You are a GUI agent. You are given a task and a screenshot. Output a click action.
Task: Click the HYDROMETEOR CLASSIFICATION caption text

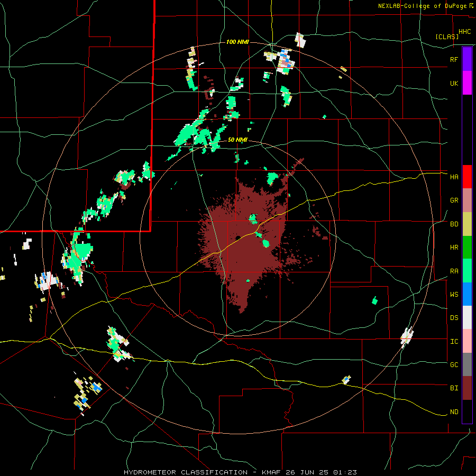pyautogui.click(x=186, y=472)
